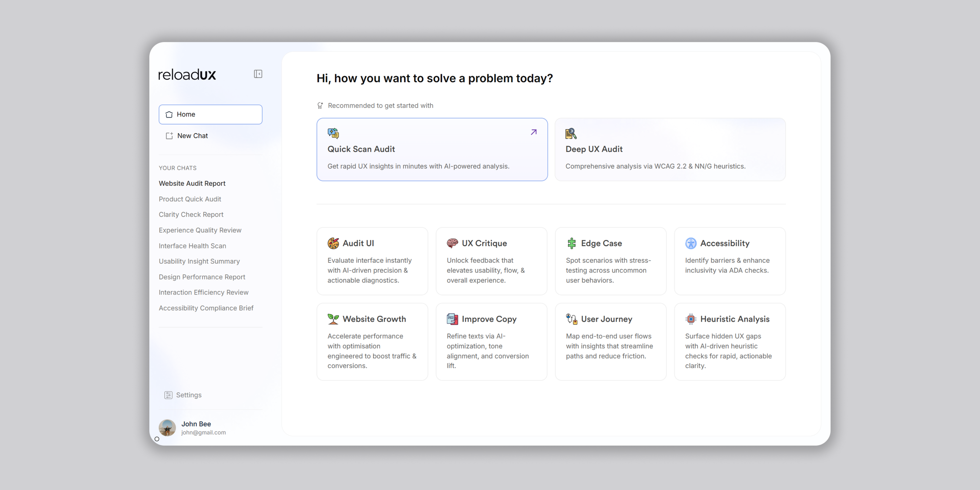Click the Accessibility figure icon
The height and width of the screenshot is (490, 980).
click(691, 243)
